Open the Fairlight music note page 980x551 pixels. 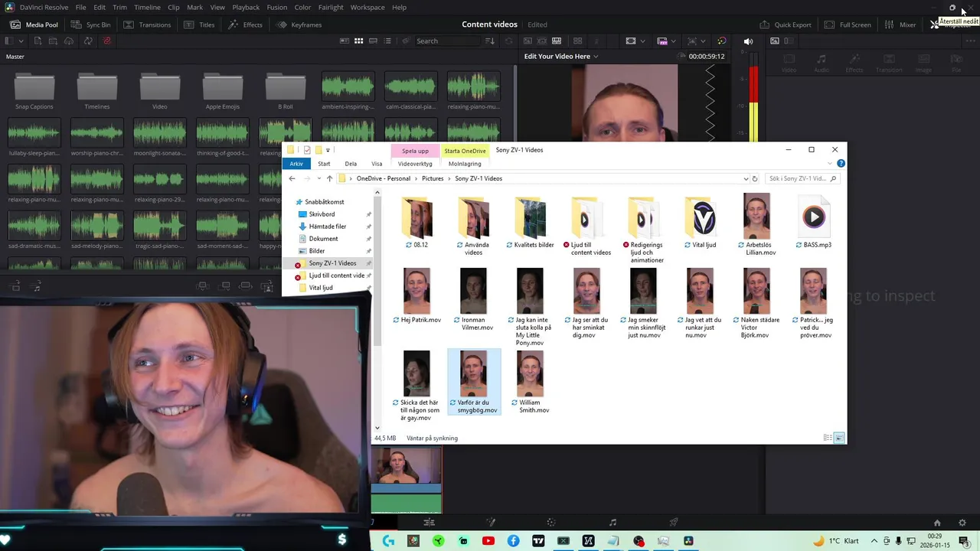(x=612, y=523)
